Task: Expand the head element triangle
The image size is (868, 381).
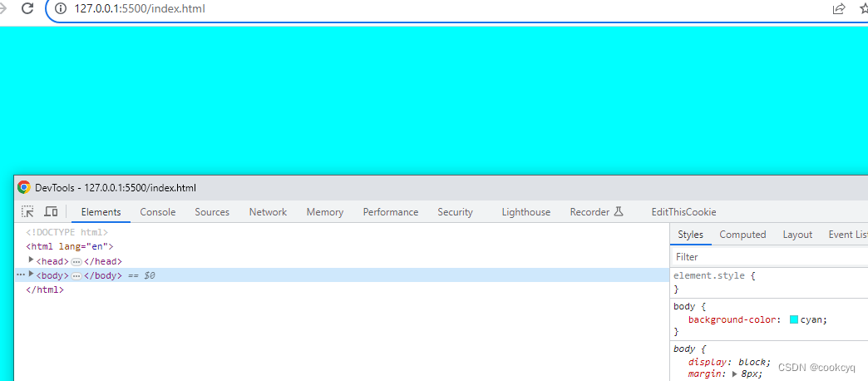Action: pyautogui.click(x=31, y=260)
